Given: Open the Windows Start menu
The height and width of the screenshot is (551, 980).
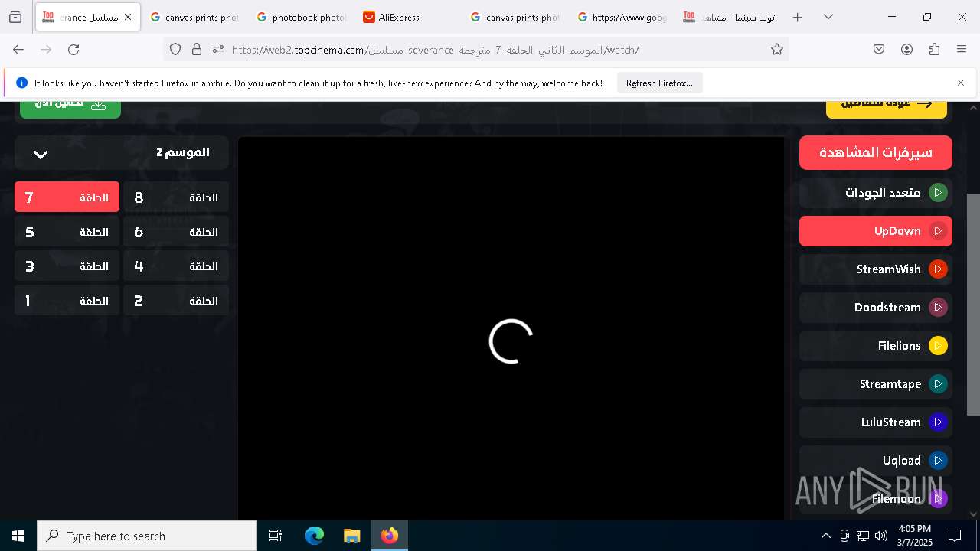Looking at the screenshot, I should (18, 536).
